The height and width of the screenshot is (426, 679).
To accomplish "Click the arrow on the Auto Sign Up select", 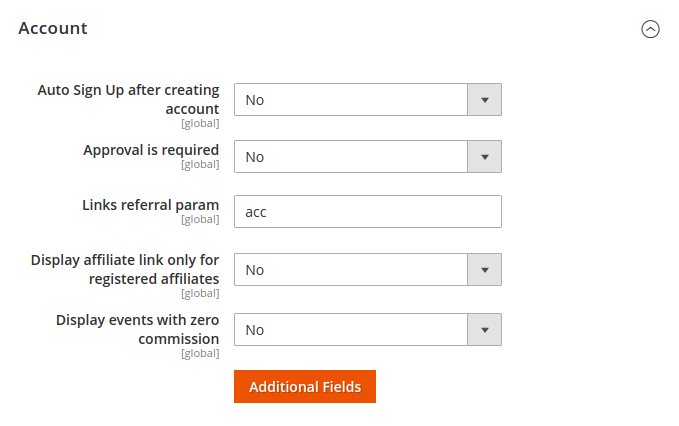I will (x=485, y=100).
